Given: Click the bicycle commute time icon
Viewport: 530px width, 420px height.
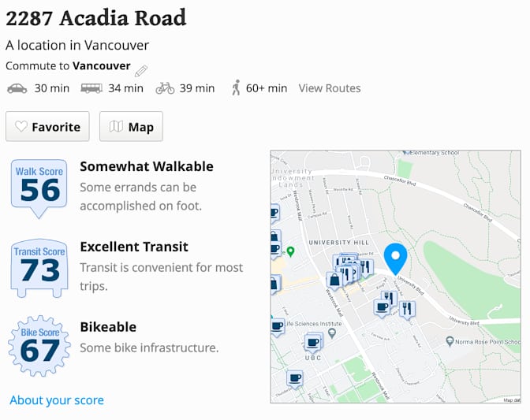Looking at the screenshot, I should [x=165, y=88].
